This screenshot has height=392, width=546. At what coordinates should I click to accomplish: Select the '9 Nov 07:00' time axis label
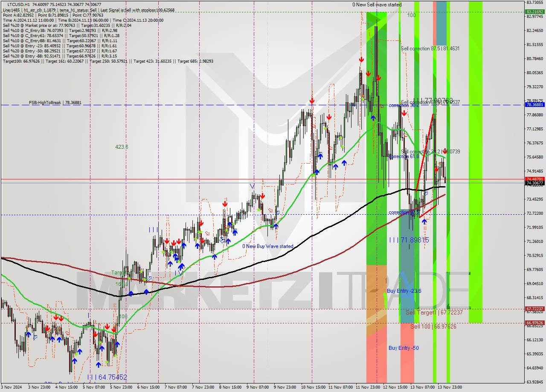[x=257, y=388]
